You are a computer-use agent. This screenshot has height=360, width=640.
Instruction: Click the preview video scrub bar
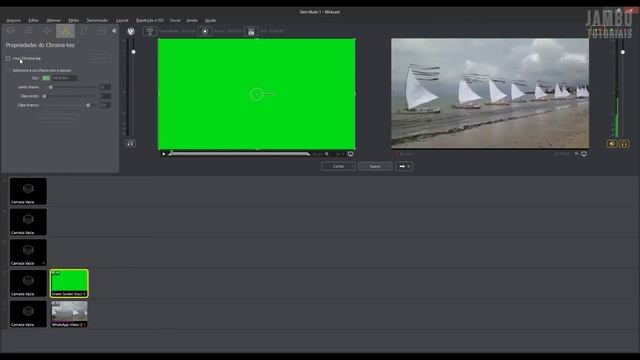coord(239,154)
